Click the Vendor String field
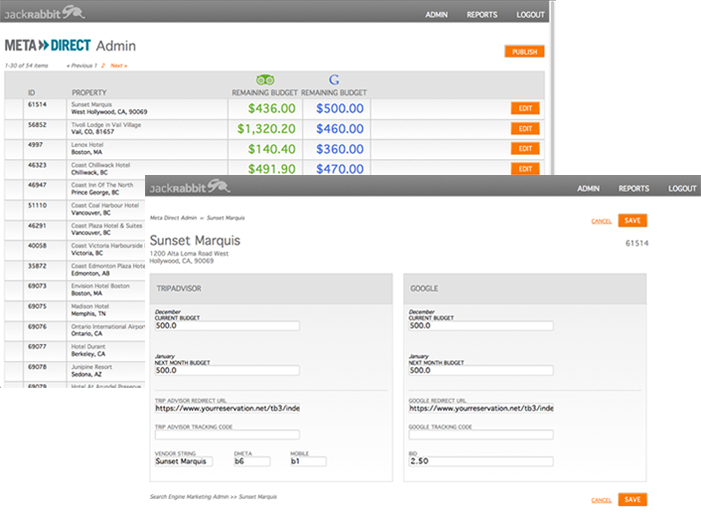The height and width of the screenshot is (515, 701). 184,461
